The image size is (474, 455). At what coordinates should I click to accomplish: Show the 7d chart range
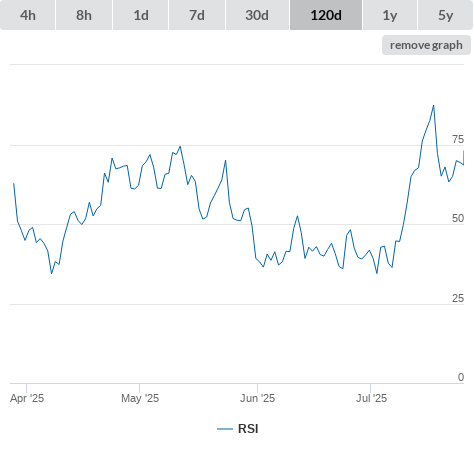(x=197, y=15)
